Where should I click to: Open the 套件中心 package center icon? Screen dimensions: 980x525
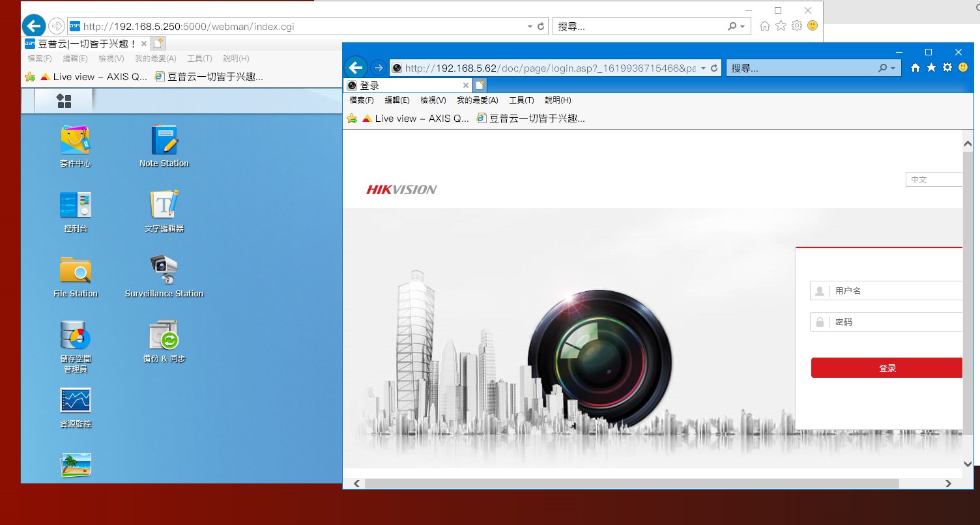pyautogui.click(x=76, y=141)
